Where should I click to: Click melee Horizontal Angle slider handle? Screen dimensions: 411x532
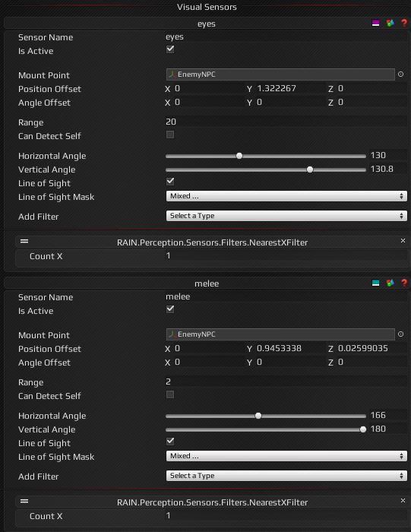pyautogui.click(x=258, y=416)
